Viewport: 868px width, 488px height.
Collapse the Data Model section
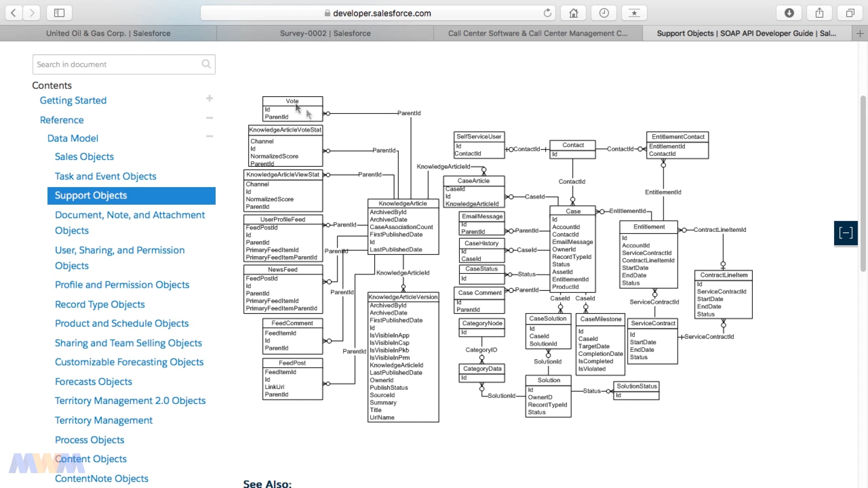209,136
